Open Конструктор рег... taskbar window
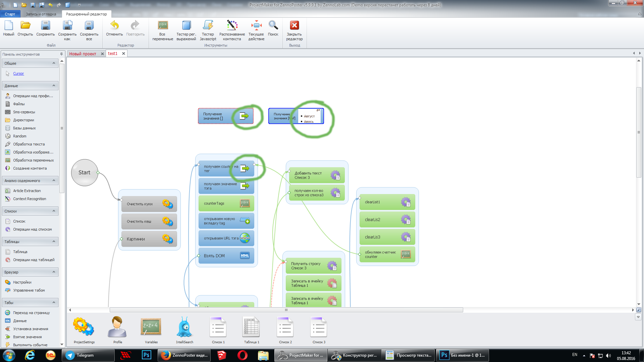 click(354, 355)
